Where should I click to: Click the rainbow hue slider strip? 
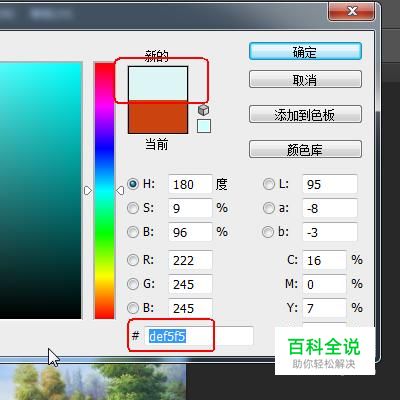tap(104, 190)
